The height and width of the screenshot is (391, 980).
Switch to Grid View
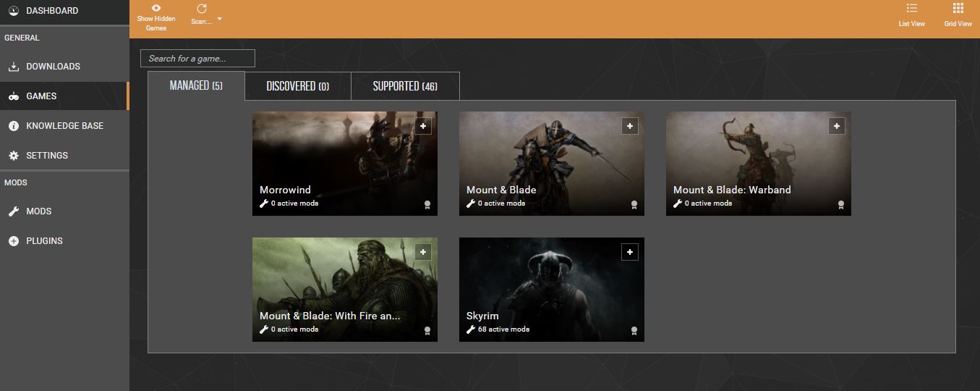(x=958, y=15)
